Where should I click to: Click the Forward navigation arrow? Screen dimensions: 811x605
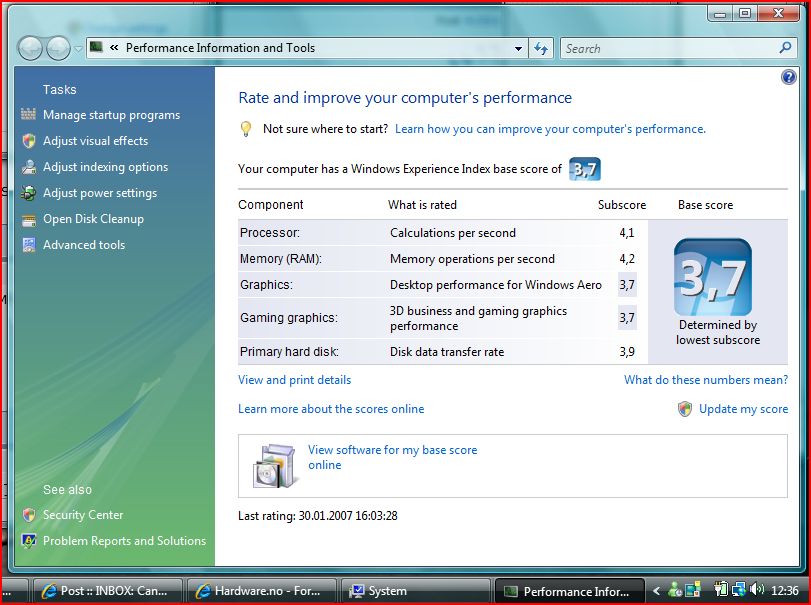point(58,49)
